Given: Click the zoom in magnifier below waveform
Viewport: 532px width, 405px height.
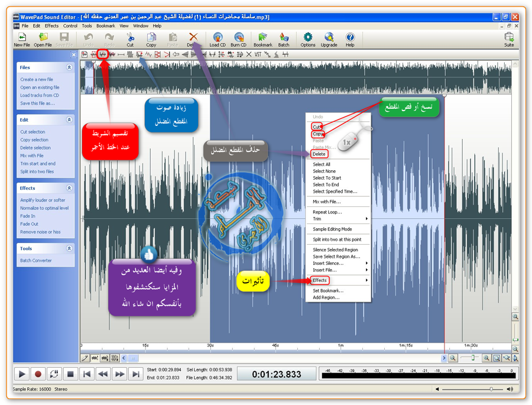Looking at the screenshot, I should pos(486,358).
